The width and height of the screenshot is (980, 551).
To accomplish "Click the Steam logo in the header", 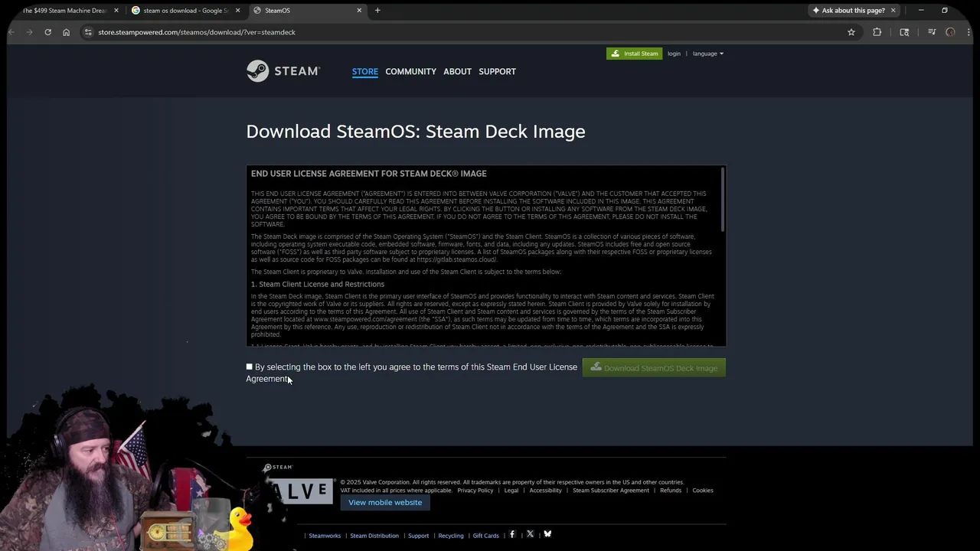I will (283, 71).
